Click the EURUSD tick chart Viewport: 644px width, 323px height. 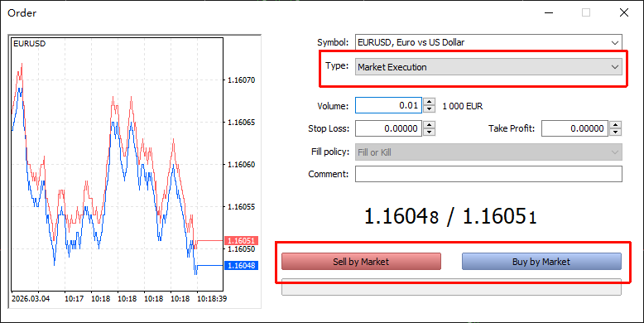coord(117,164)
